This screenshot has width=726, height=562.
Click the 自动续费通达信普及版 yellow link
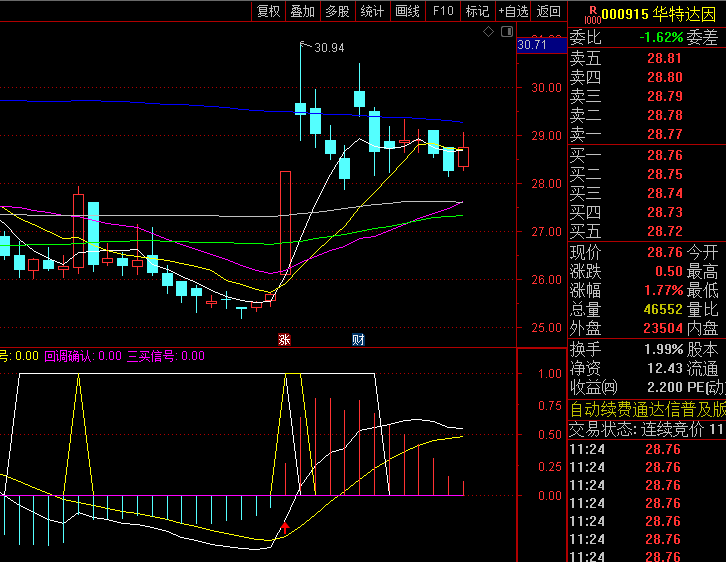(647, 409)
